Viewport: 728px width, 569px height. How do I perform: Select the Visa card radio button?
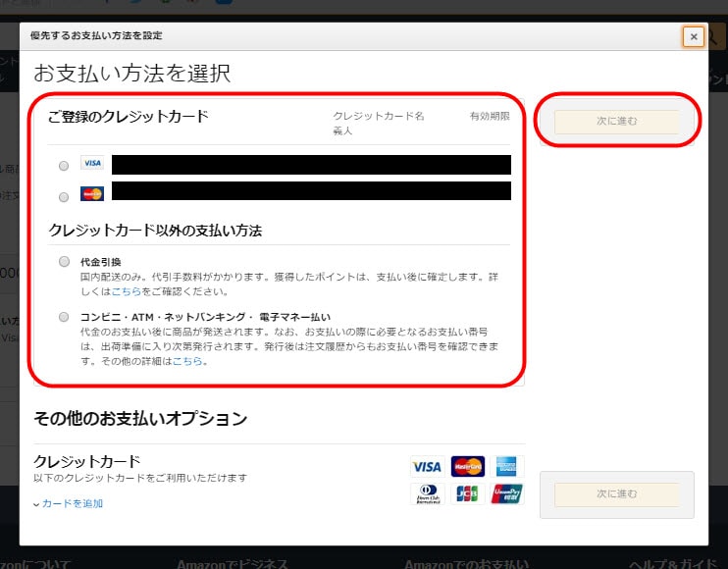pyautogui.click(x=64, y=166)
